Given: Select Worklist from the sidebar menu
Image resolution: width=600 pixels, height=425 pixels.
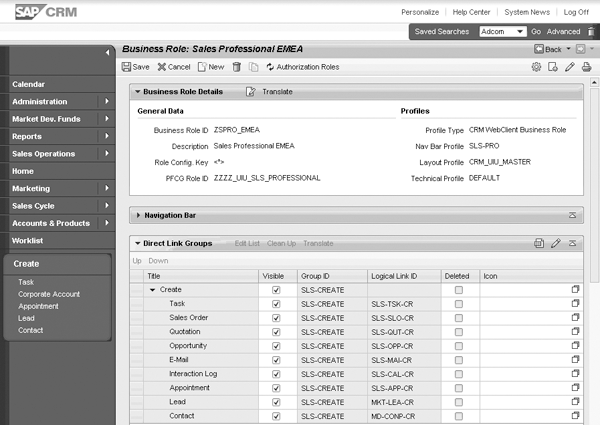Looking at the screenshot, I should 28,240.
